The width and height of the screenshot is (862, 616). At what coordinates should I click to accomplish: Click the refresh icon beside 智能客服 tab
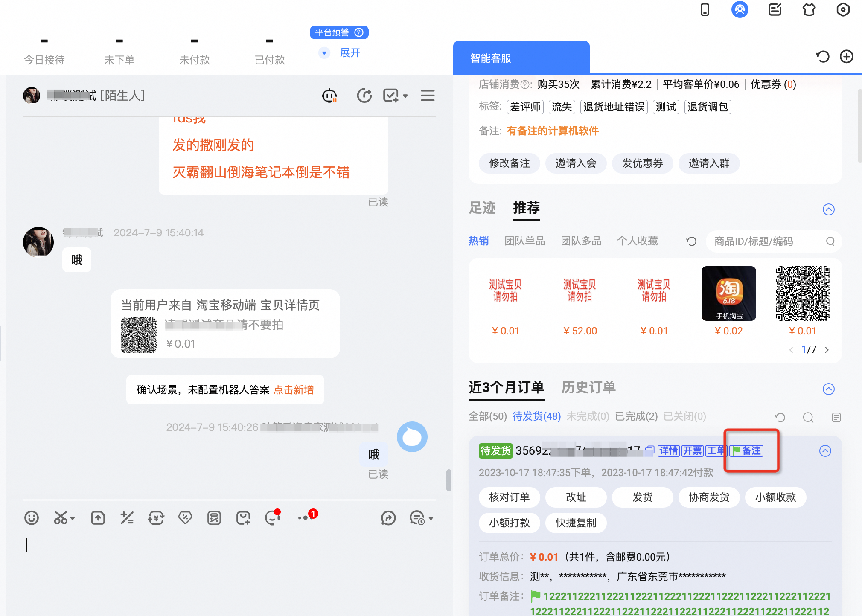[823, 57]
